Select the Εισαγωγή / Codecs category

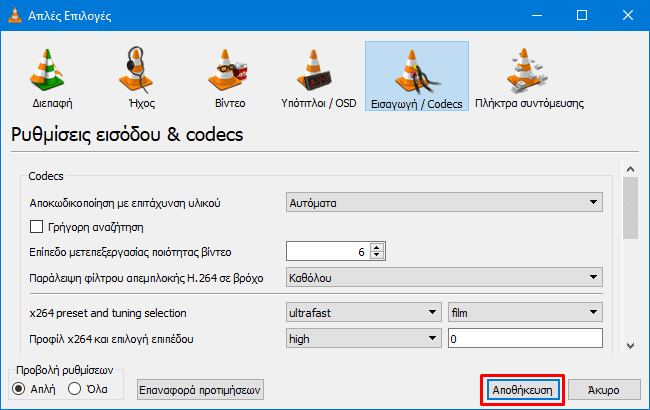417,76
